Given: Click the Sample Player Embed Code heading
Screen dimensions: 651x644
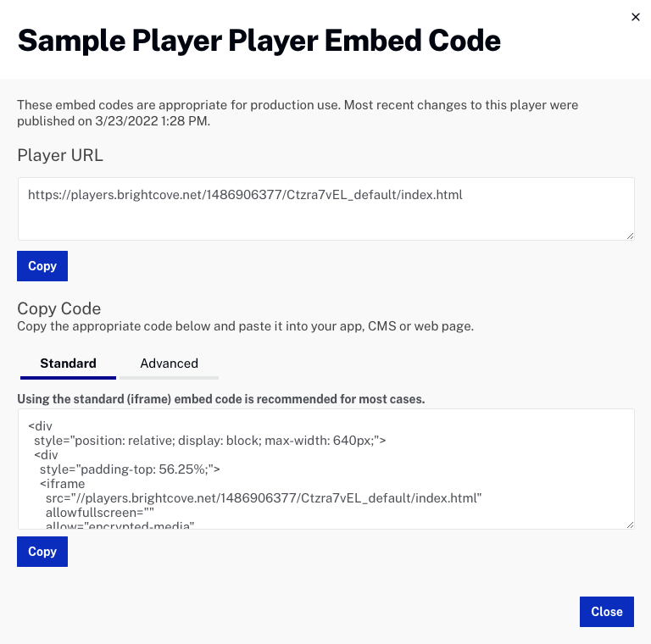Looking at the screenshot, I should (x=259, y=40).
